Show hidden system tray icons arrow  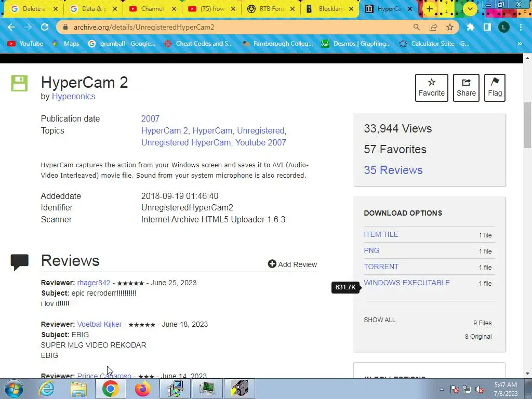(442, 389)
